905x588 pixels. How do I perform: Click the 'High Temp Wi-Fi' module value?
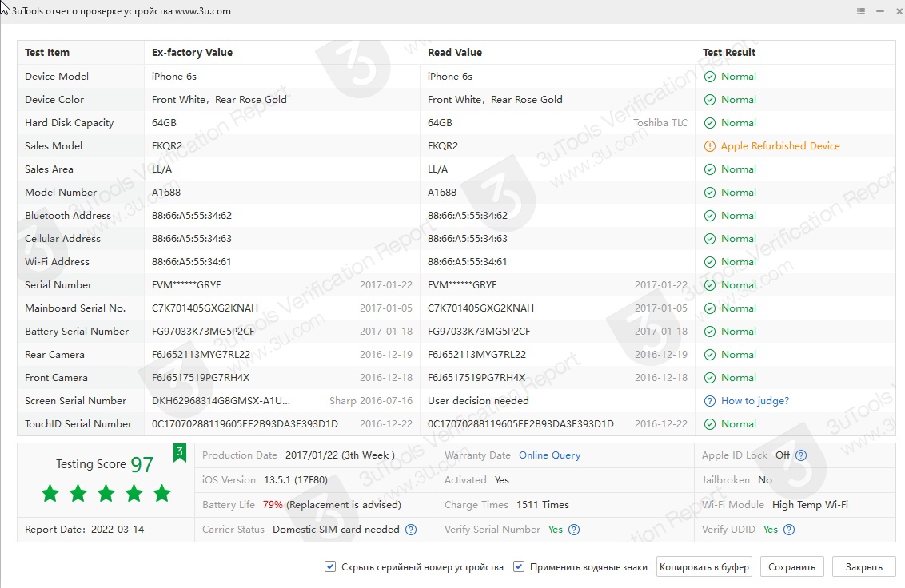tap(811, 505)
